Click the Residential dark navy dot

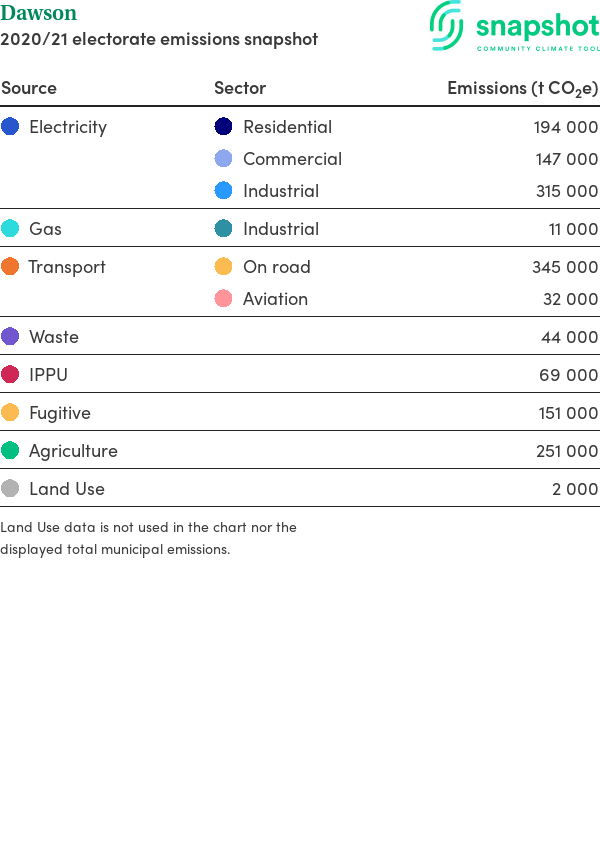click(223, 126)
